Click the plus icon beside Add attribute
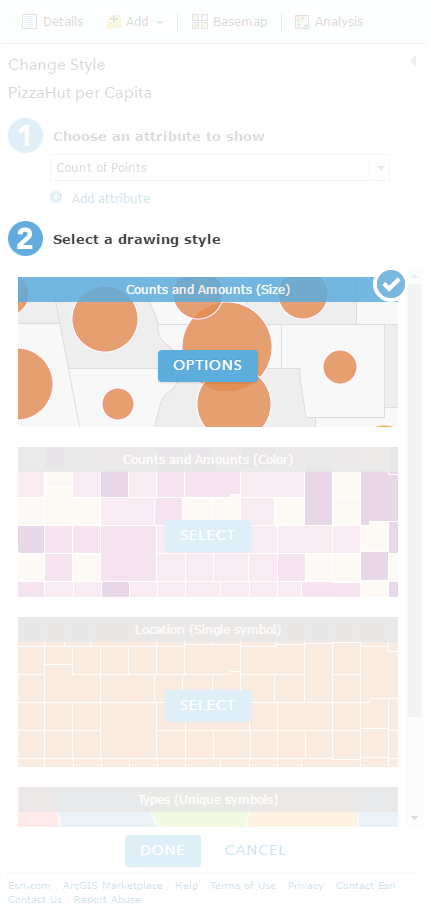427x908 pixels. pyautogui.click(x=56, y=198)
